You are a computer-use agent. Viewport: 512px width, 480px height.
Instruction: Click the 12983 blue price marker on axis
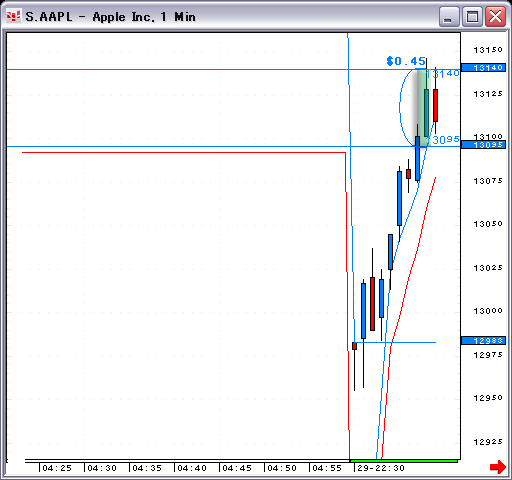[483, 341]
